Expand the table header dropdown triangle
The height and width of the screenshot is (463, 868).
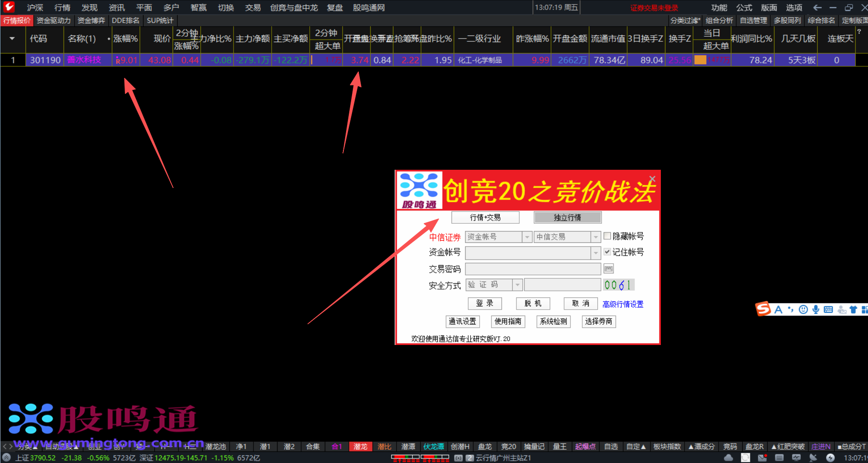(x=12, y=39)
